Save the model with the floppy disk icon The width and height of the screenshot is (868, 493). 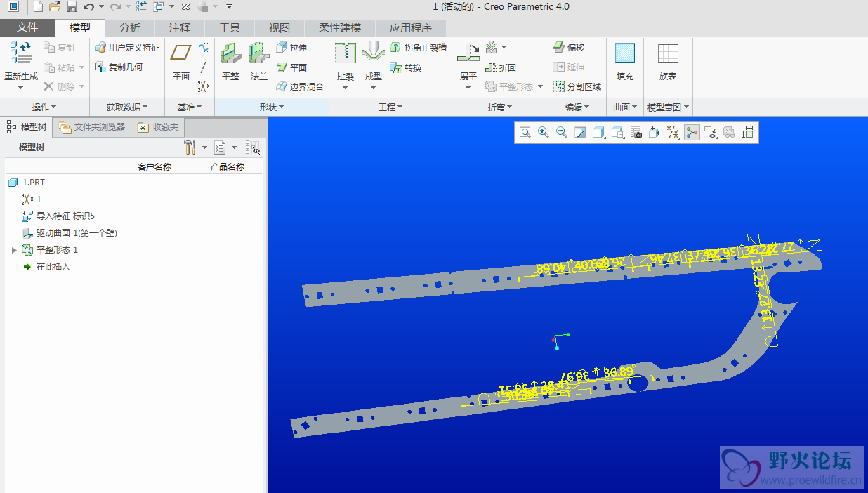click(72, 7)
